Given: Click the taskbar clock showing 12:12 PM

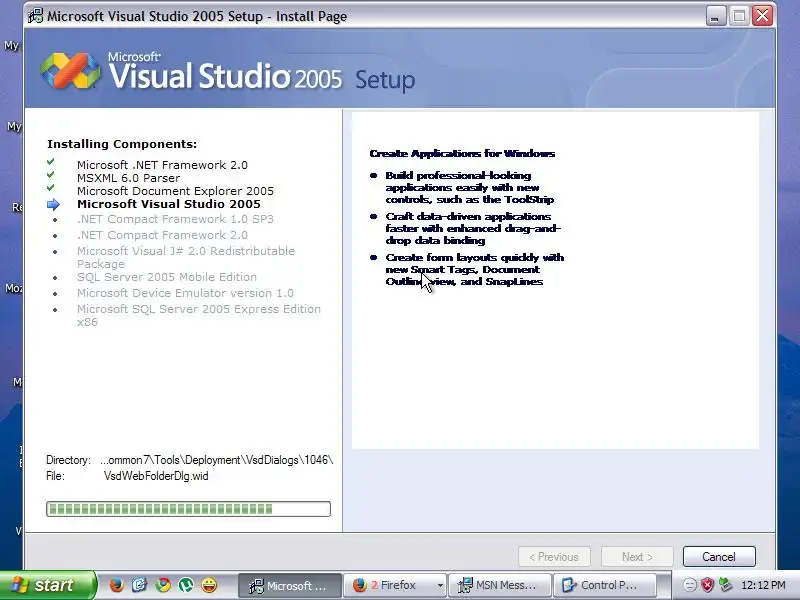Looking at the screenshot, I should pyautogui.click(x=763, y=585).
